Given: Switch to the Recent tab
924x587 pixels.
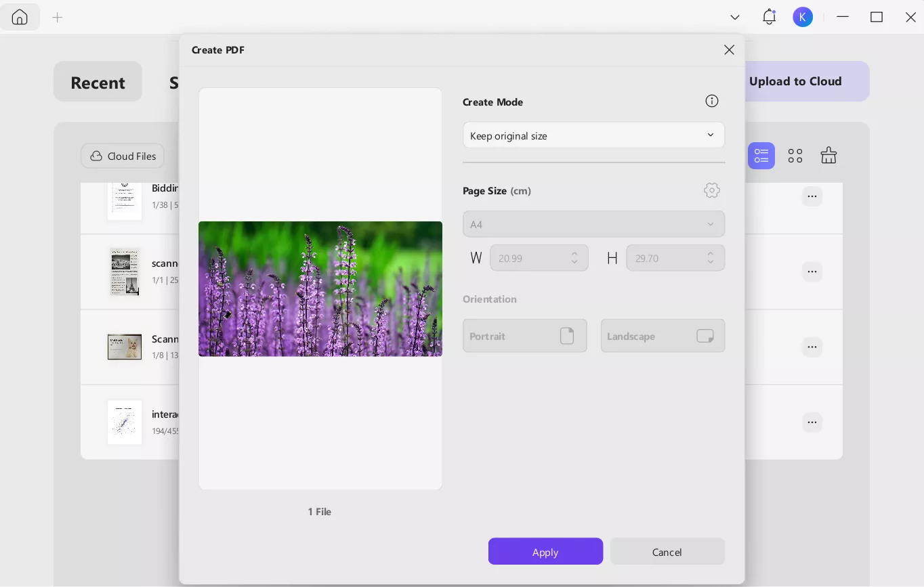Looking at the screenshot, I should click(x=98, y=82).
